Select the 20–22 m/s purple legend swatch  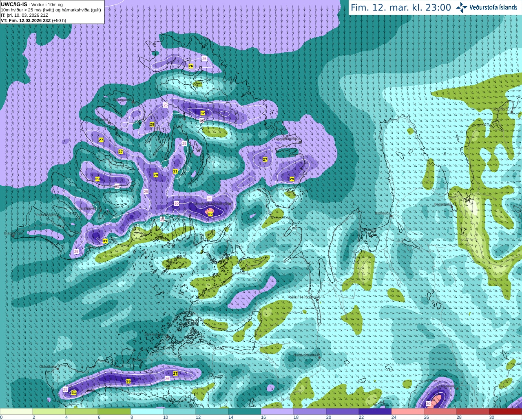pos(343,411)
